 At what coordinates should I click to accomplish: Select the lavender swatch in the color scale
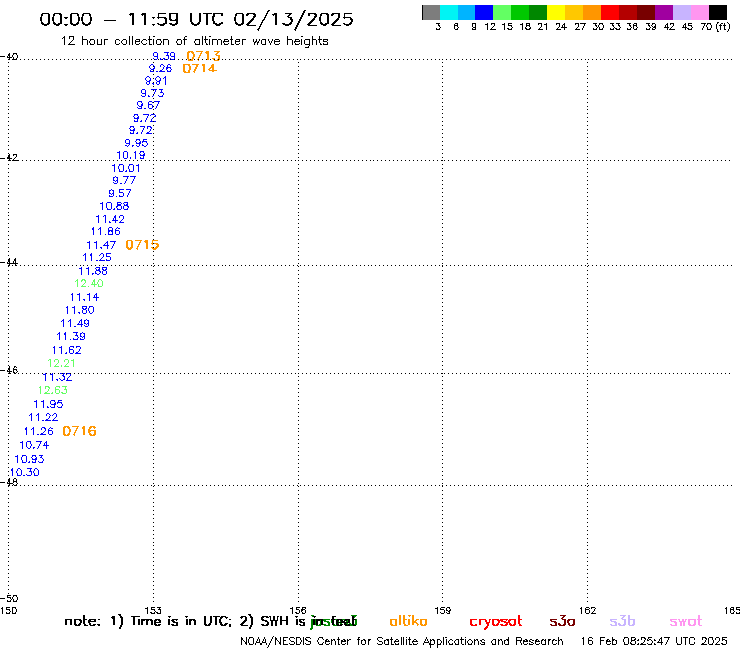(x=682, y=12)
